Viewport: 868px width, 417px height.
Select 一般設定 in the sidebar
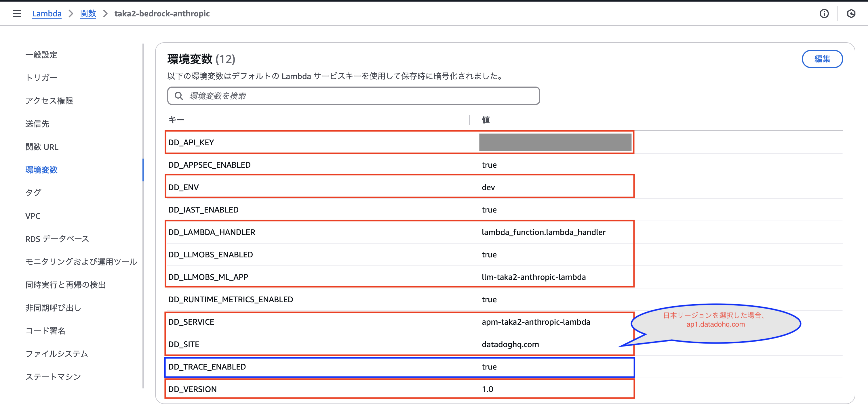pos(41,55)
